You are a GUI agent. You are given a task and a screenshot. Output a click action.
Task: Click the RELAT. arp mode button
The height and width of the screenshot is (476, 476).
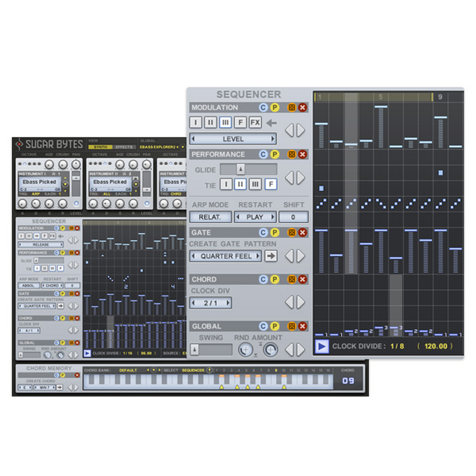click(210, 217)
